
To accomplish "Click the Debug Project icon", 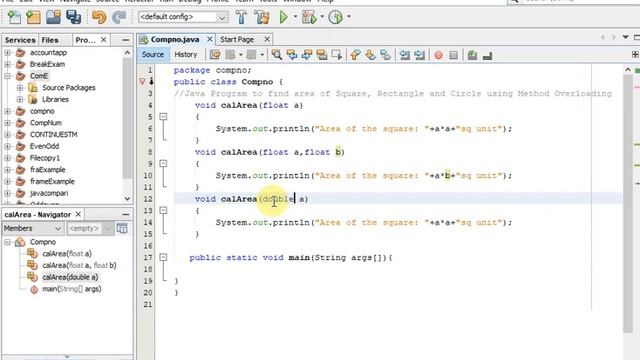I will (309, 17).
